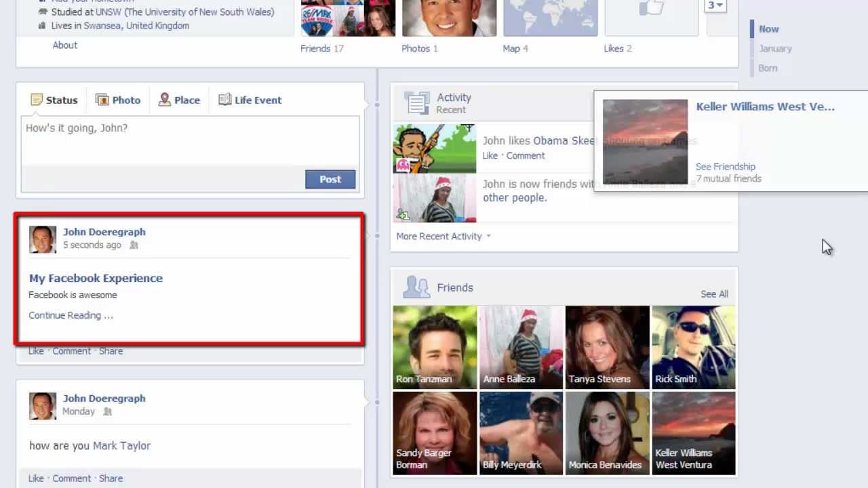This screenshot has width=868, height=488.
Task: Open John Doeregraph name on Monday post
Action: (104, 399)
